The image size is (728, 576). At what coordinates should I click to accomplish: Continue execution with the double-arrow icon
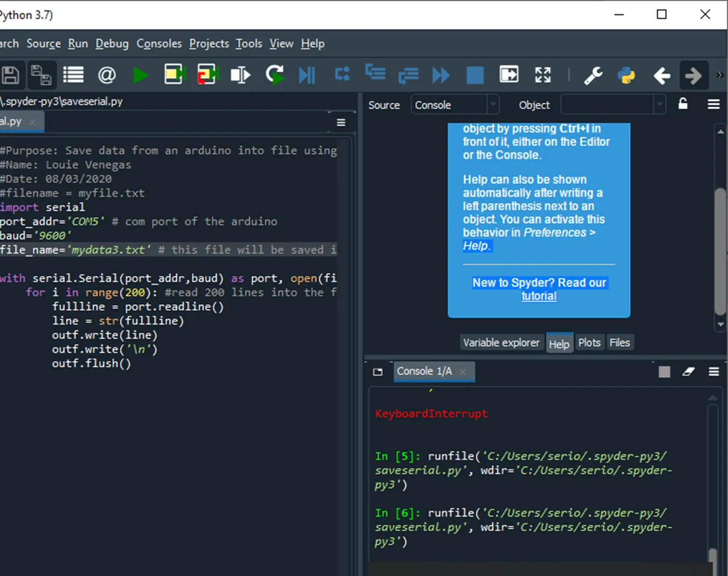click(x=441, y=75)
